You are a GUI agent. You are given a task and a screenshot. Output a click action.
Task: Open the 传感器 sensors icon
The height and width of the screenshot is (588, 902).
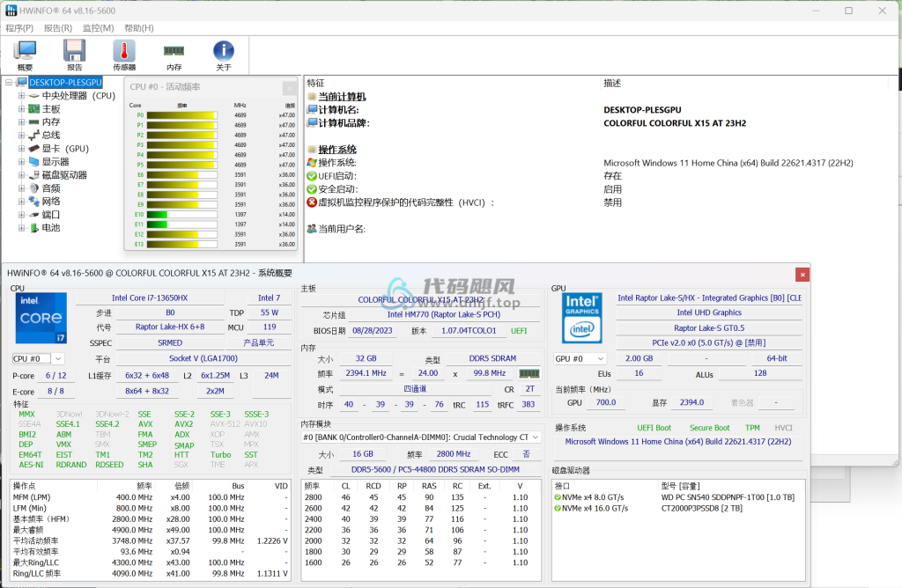click(124, 55)
